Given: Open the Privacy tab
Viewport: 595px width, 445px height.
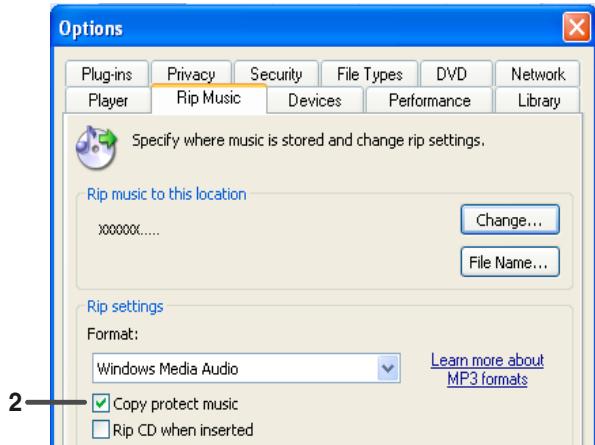Looking at the screenshot, I should 191,74.
